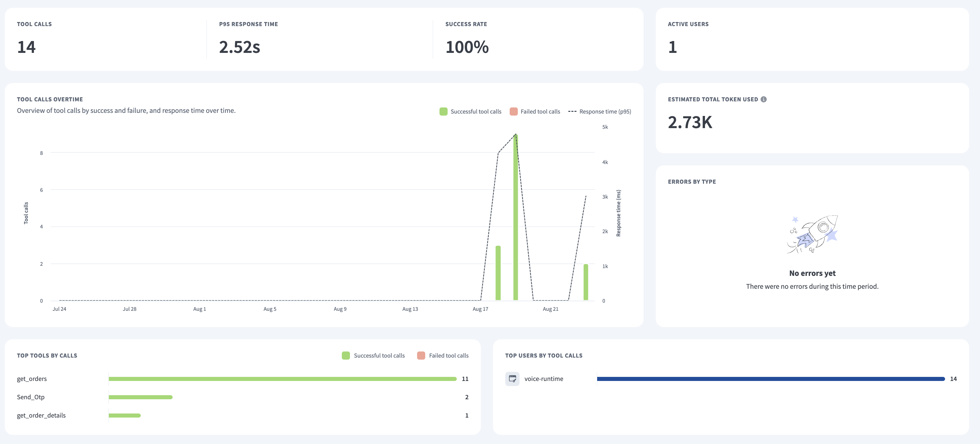This screenshot has width=980, height=444.
Task: Click the info icon beside Estimated Total Token Used
Action: (764, 99)
